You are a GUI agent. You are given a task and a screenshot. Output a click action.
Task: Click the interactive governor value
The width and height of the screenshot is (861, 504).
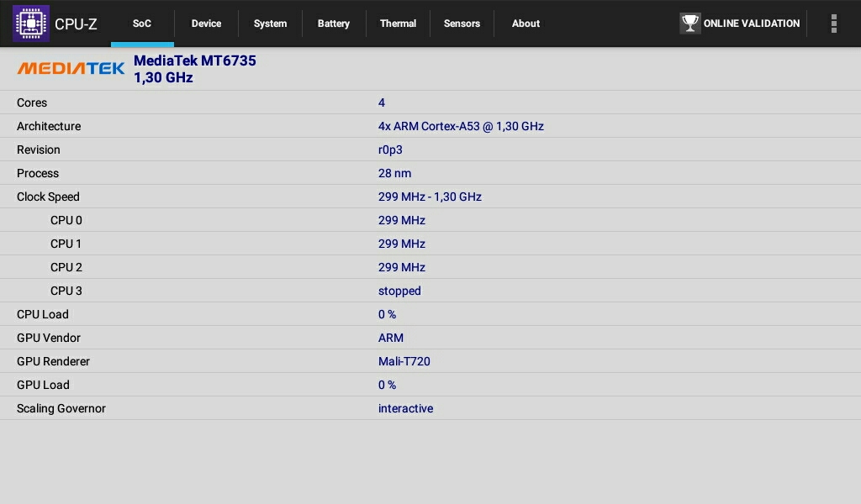405,408
